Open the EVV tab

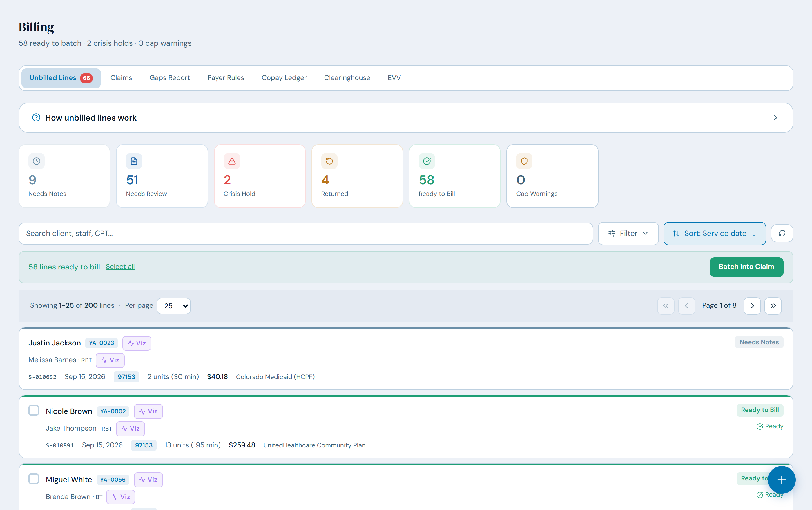click(394, 78)
